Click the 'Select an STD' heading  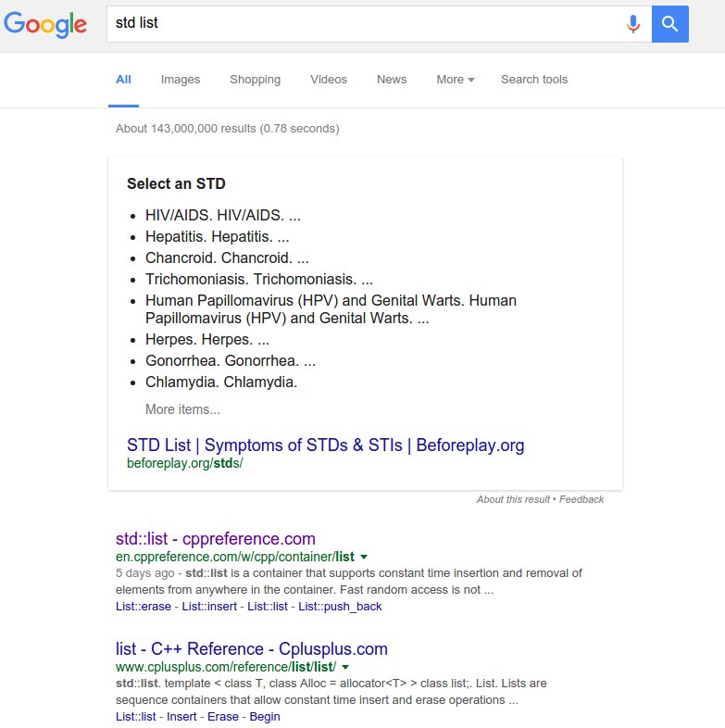[176, 184]
